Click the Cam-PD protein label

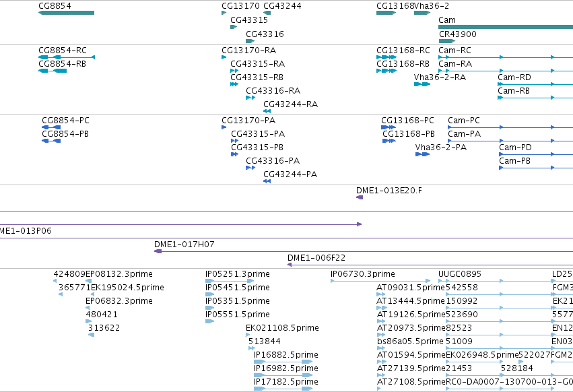click(x=516, y=148)
